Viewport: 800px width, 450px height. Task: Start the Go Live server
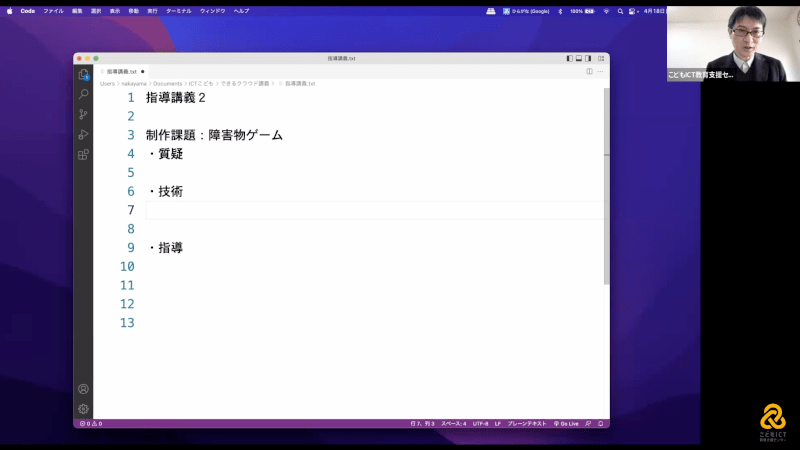[x=566, y=423]
